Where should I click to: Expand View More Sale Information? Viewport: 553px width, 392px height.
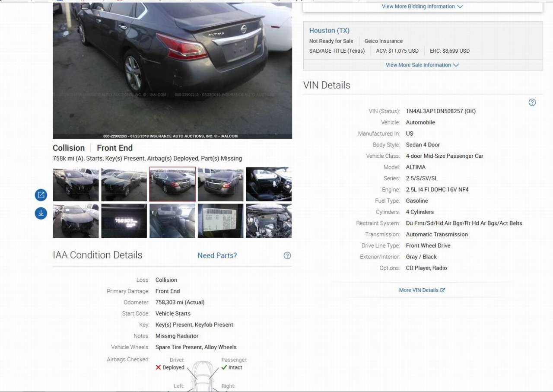[x=423, y=65]
